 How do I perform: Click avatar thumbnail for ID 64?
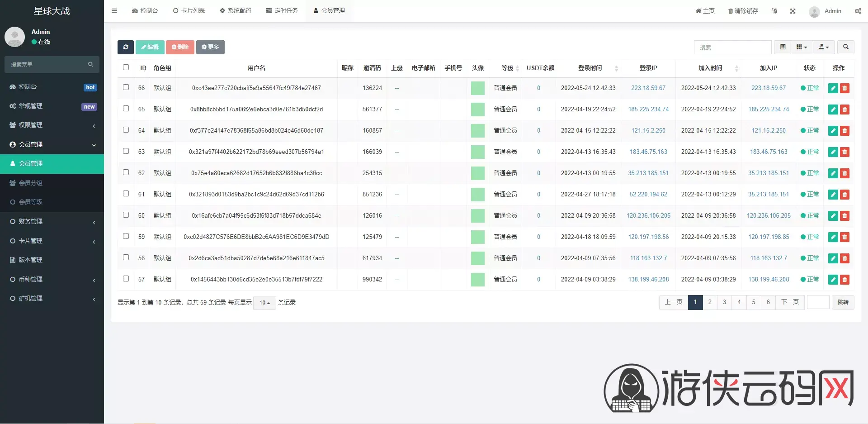(x=477, y=131)
